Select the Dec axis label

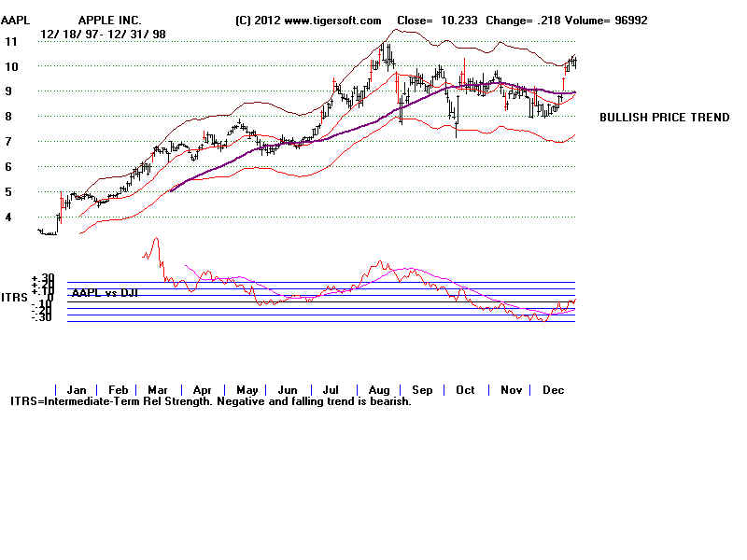553,389
